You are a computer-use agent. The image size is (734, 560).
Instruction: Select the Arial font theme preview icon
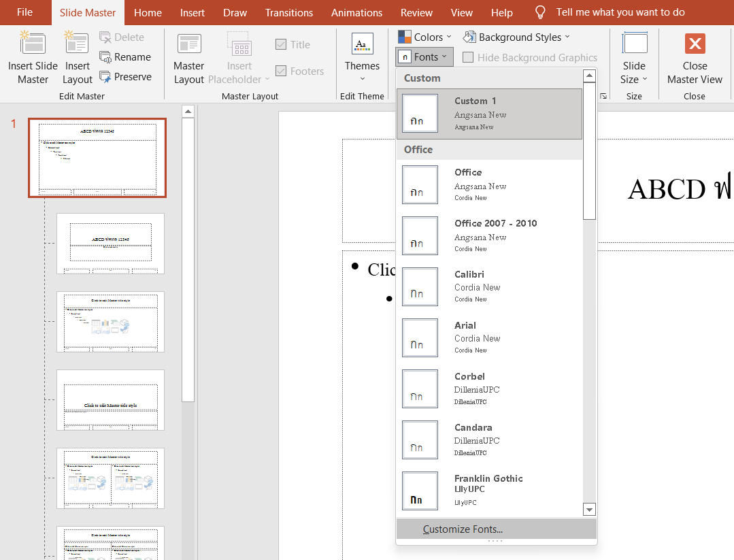coord(420,337)
